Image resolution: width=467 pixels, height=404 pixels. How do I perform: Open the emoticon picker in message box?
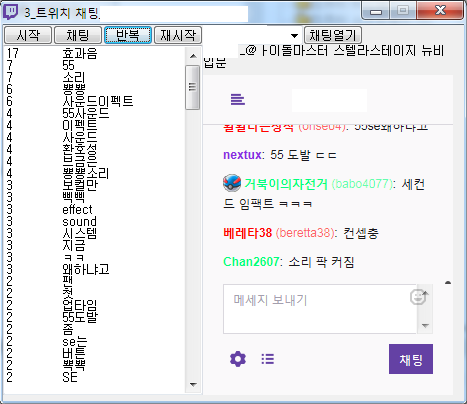point(419,297)
